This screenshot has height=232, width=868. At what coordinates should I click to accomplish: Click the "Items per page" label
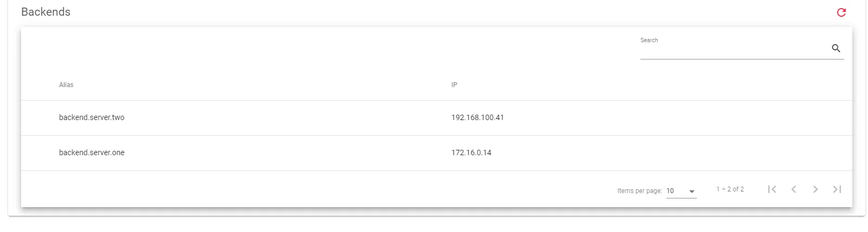(x=639, y=191)
